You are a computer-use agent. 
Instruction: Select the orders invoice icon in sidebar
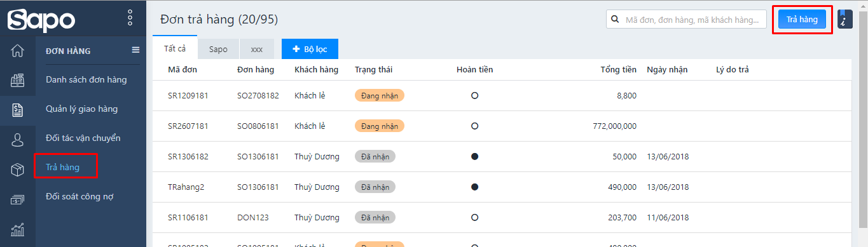(x=18, y=110)
